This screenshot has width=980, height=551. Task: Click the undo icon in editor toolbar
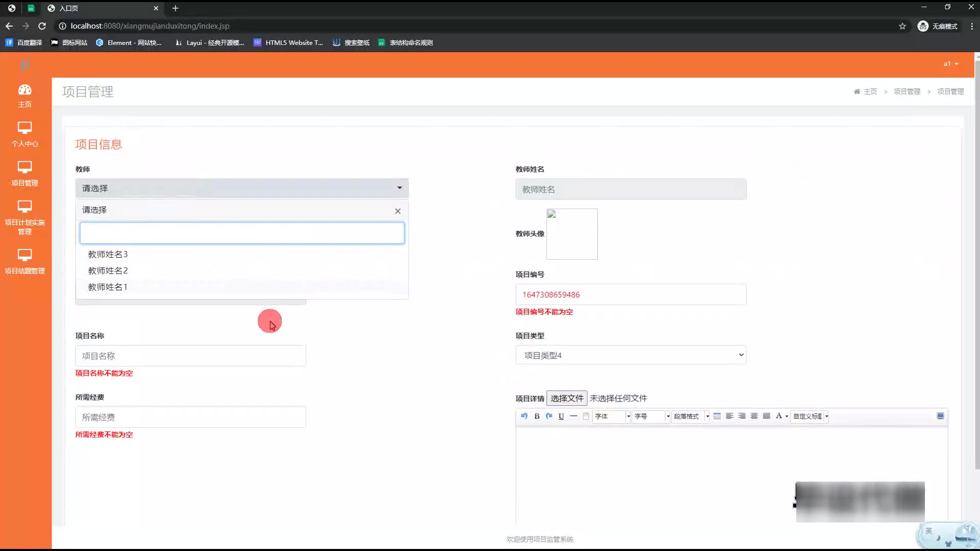(x=524, y=416)
